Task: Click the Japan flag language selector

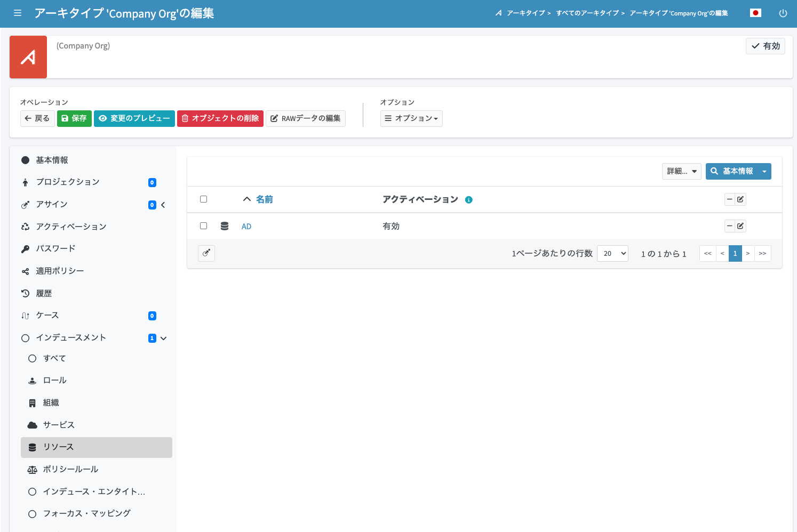Action: (x=755, y=13)
